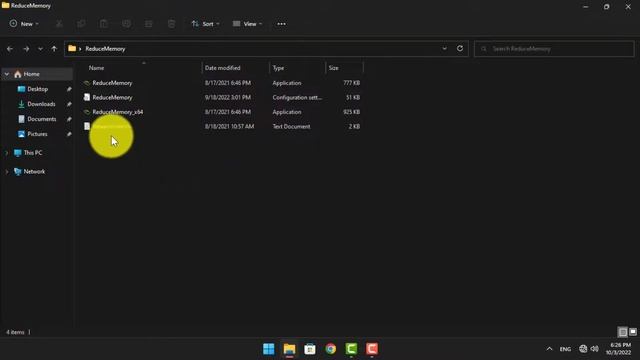Screen dimensions: 640x360
Task: Focus the Search ReduceMemory field
Action: 554,49
